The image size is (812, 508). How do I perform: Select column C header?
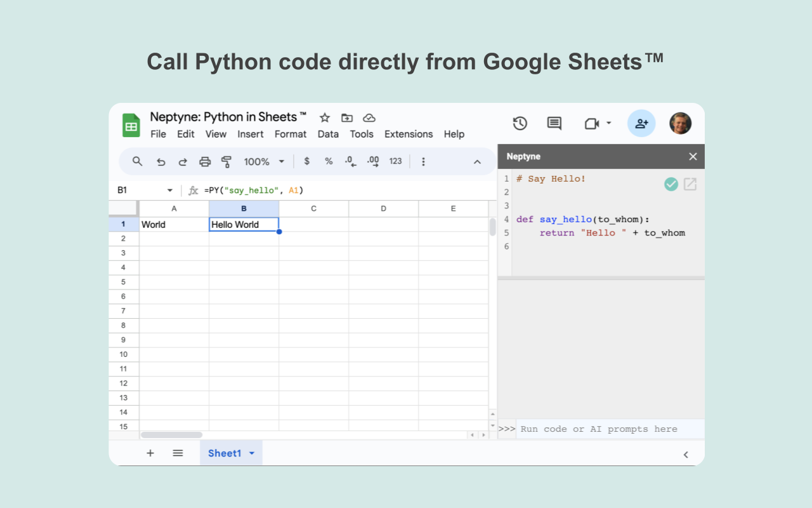[313, 209]
